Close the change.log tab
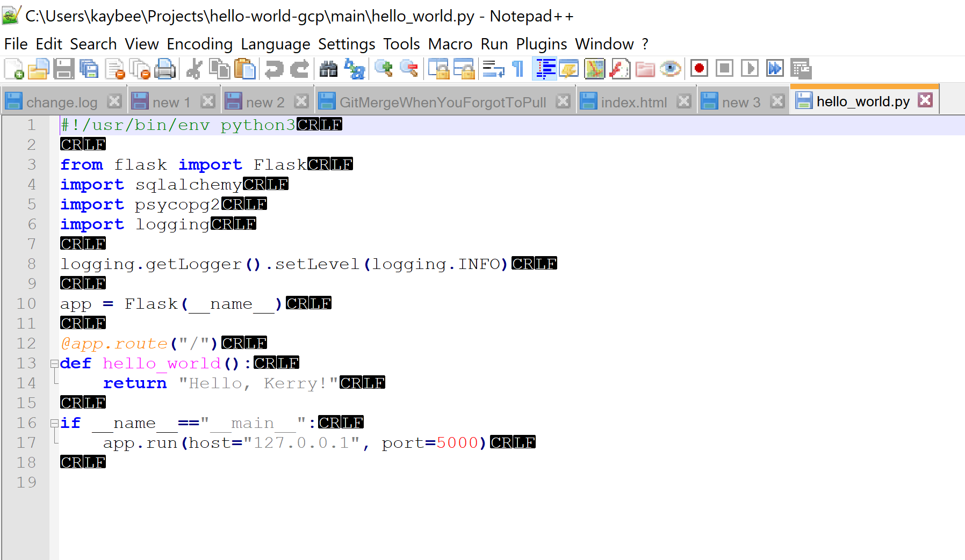The image size is (965, 560). 114,101
